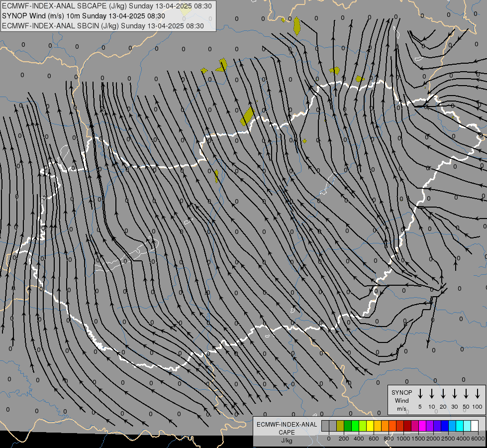
Task: Select the bright green CAPE legend swatch
Action: [355, 426]
